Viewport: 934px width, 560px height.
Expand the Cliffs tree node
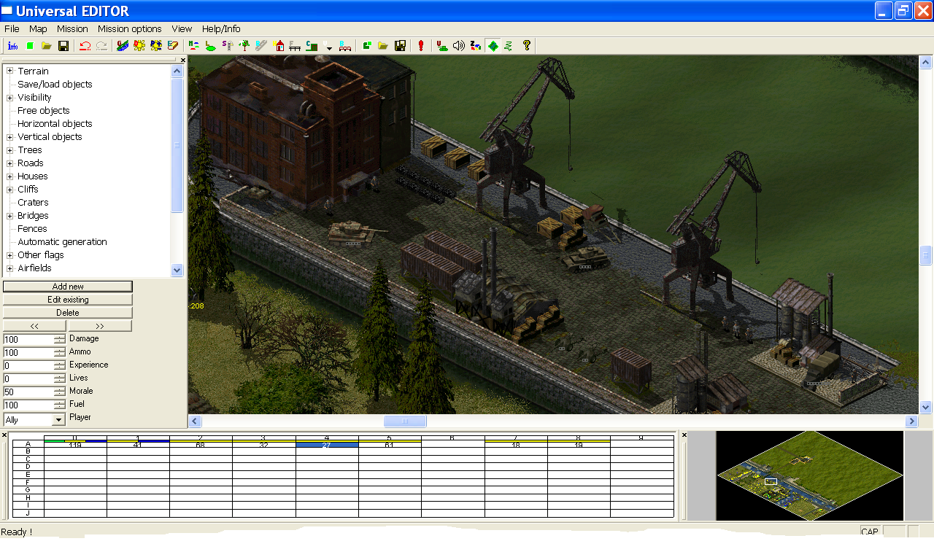(x=10, y=189)
